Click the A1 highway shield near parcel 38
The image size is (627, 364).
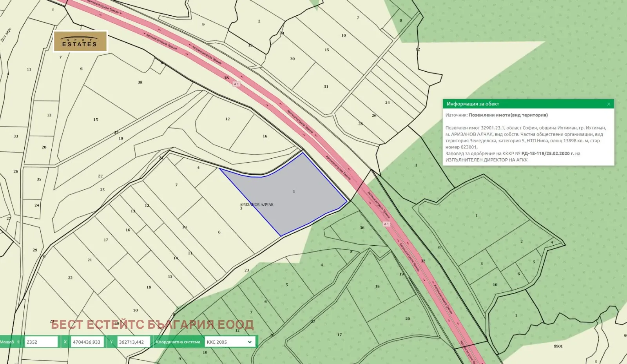pyautogui.click(x=236, y=84)
